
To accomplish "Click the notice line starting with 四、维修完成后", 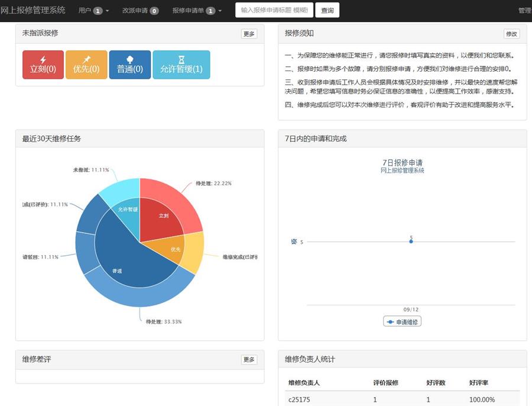I will tap(400, 105).
